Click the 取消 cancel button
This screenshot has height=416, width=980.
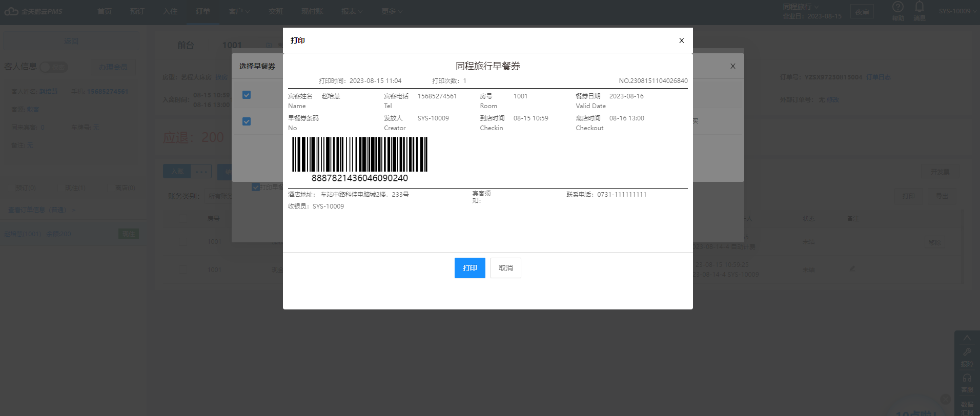coord(505,268)
